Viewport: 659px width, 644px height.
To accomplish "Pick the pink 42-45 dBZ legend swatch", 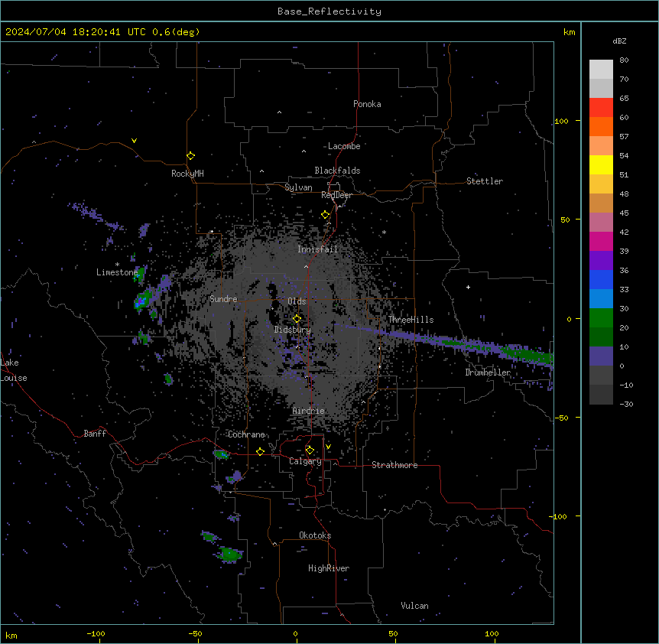I will pyautogui.click(x=601, y=222).
